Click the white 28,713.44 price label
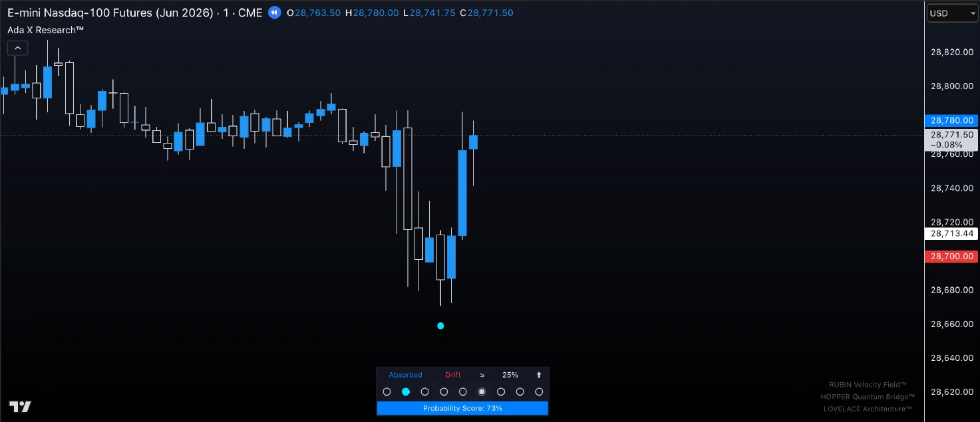The image size is (980, 422). pyautogui.click(x=951, y=233)
